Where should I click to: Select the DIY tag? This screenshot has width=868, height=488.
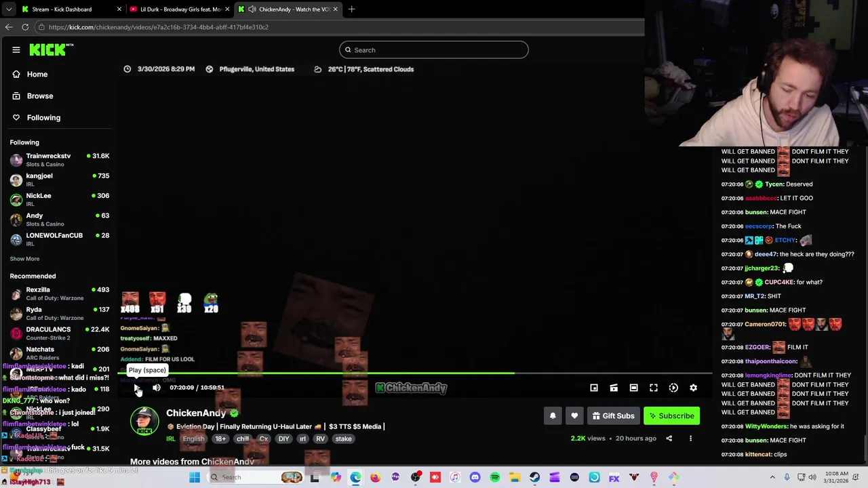click(x=283, y=439)
